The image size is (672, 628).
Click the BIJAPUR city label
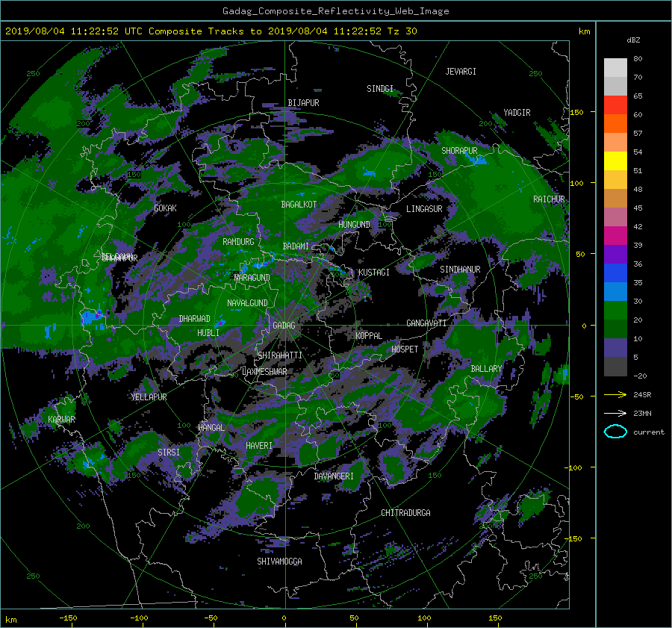tap(303, 103)
